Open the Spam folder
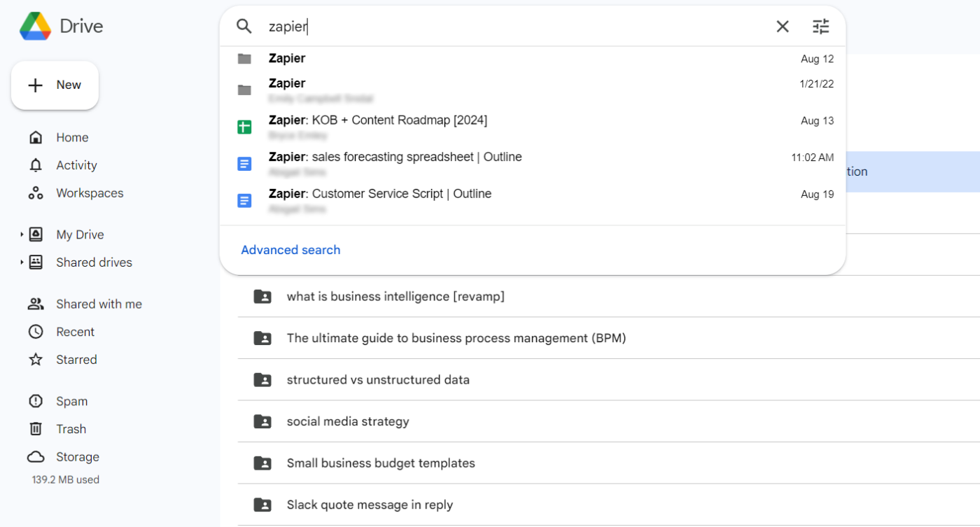The height and width of the screenshot is (527, 980). pyautogui.click(x=71, y=402)
